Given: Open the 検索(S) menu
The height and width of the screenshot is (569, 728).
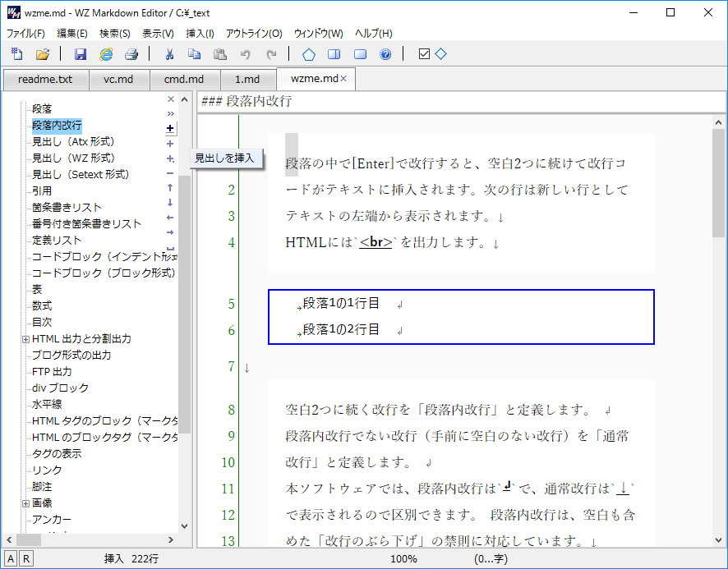Looking at the screenshot, I should coord(115,34).
